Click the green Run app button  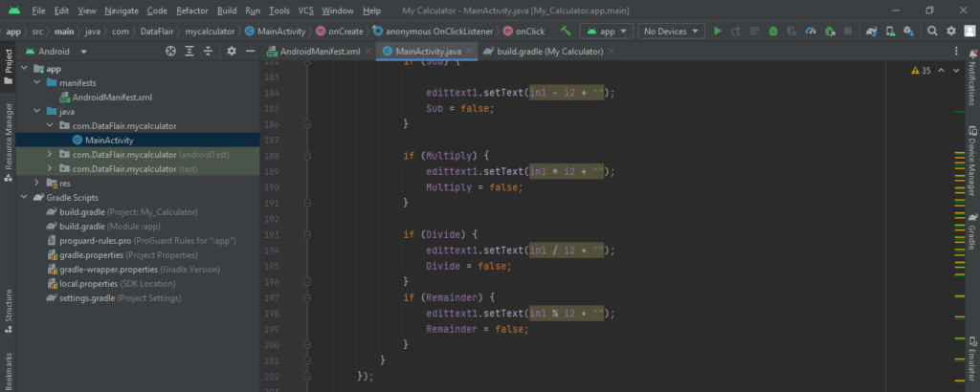coord(718,31)
